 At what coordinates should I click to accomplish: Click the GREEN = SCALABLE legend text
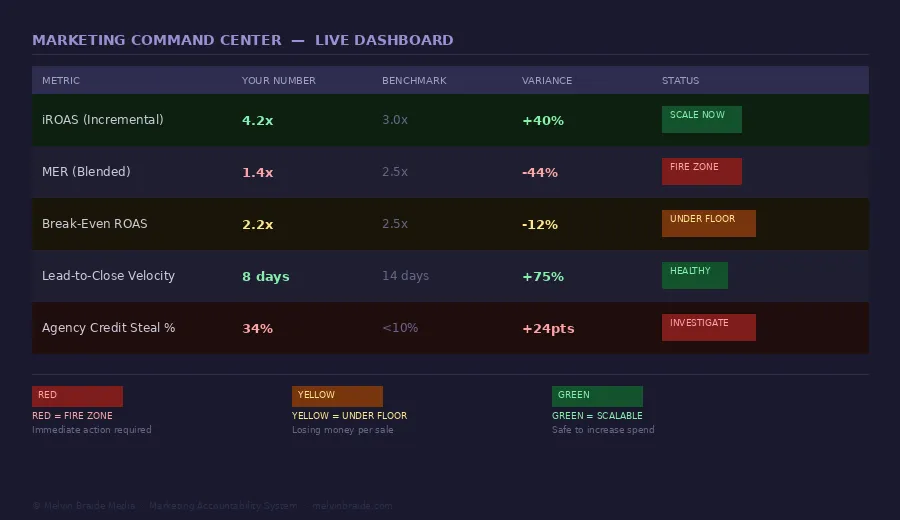(x=597, y=416)
